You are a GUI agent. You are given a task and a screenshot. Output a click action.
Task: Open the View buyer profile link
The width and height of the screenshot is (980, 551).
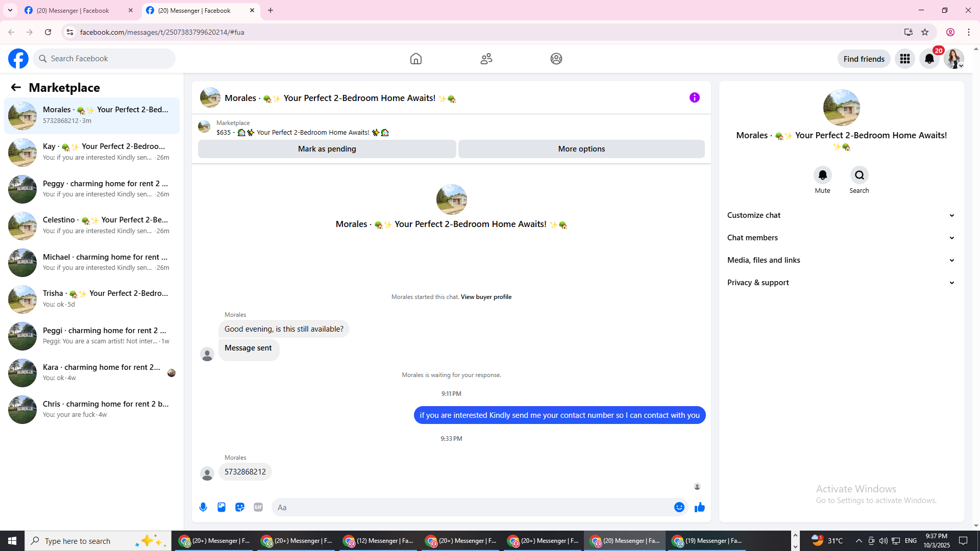click(486, 297)
